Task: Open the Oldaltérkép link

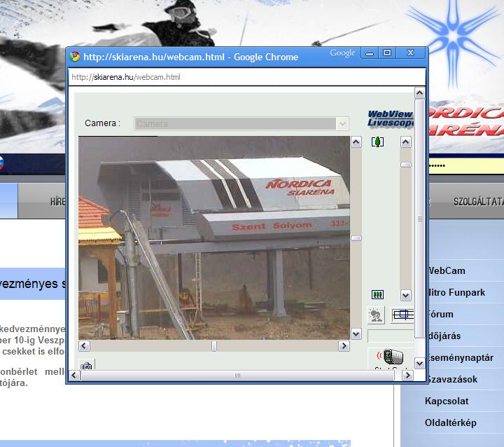Action: point(450,422)
